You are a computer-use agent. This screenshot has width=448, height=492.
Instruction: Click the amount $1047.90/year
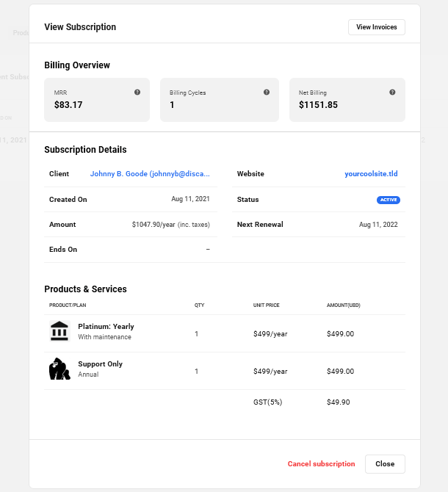[x=153, y=225]
